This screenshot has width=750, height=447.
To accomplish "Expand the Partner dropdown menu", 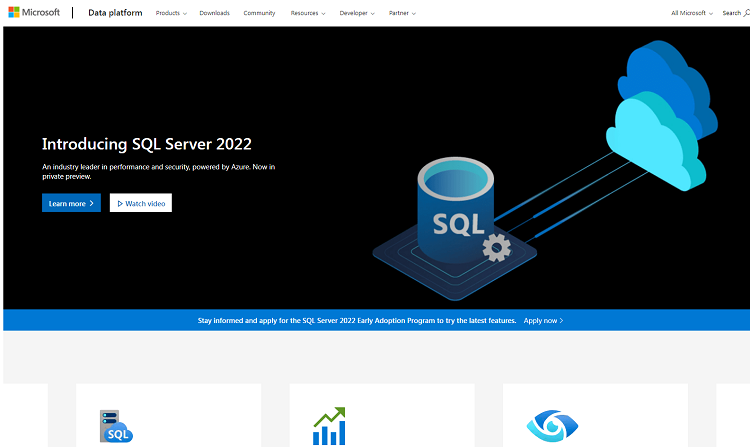I will 402,13.
